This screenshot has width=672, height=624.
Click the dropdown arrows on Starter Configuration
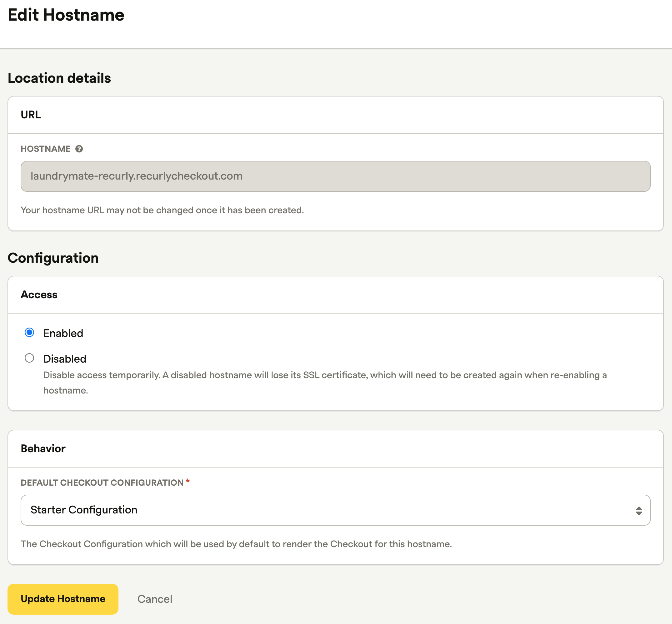tap(639, 511)
